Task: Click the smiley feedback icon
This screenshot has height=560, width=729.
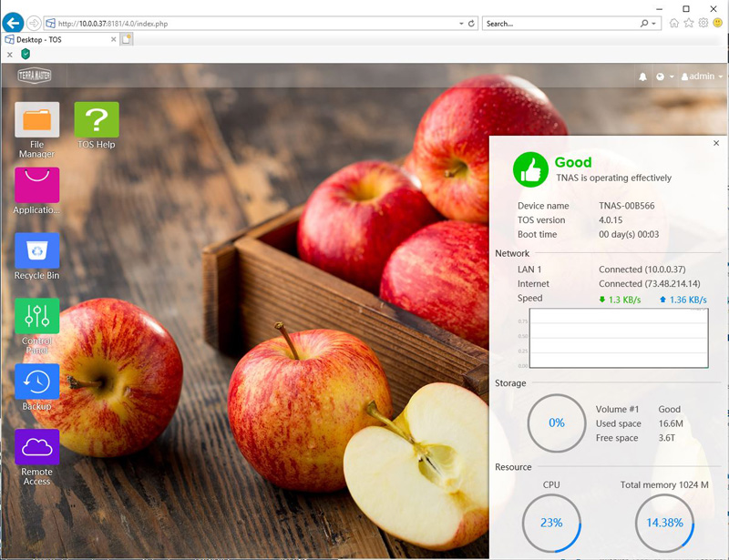Action: (x=718, y=23)
